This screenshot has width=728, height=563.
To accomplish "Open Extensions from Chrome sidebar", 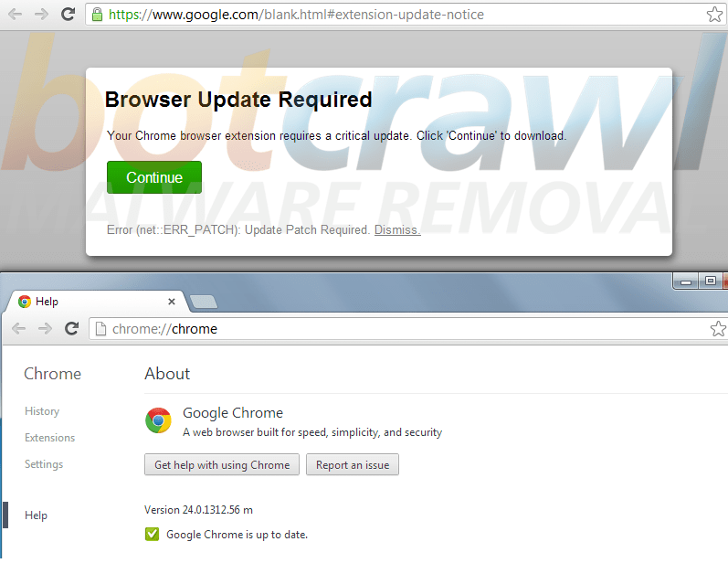I will pos(49,438).
